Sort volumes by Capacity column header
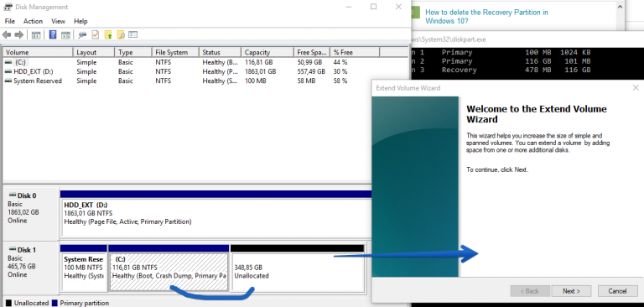 [x=267, y=52]
